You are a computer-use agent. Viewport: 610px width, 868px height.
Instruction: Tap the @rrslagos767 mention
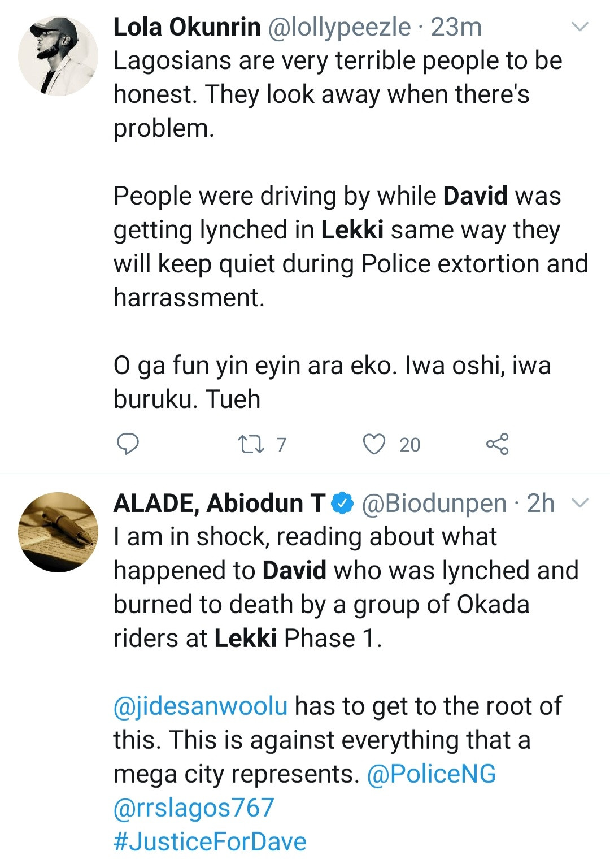coord(194,808)
